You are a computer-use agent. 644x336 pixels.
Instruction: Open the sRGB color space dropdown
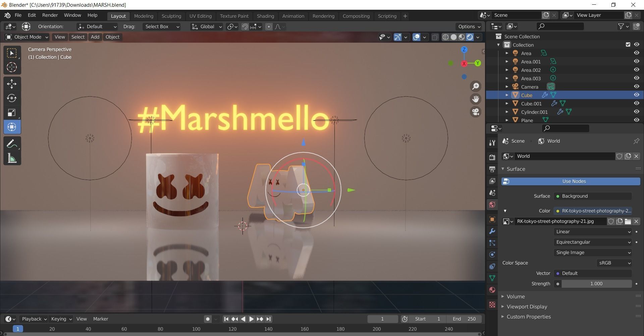[614, 263]
